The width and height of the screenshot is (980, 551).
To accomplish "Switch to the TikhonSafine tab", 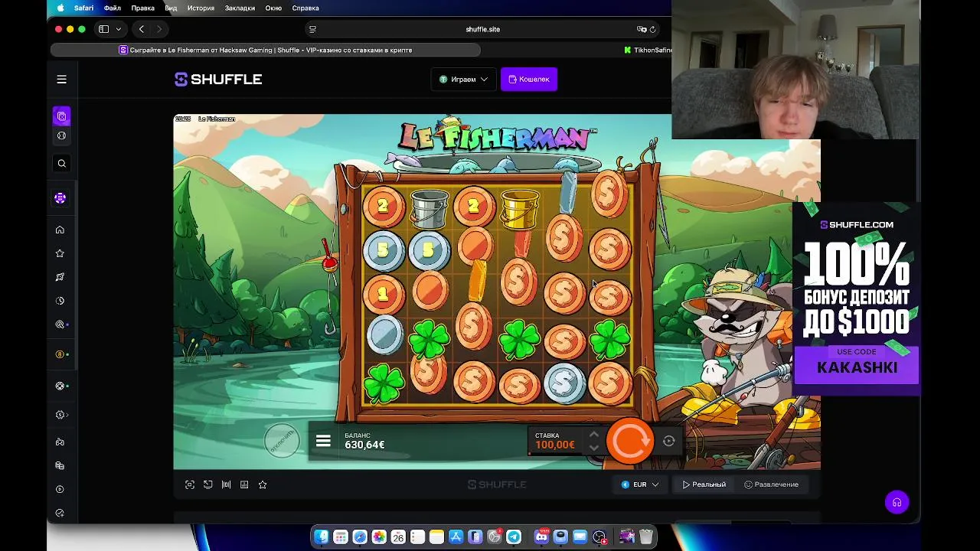I will click(x=648, y=50).
